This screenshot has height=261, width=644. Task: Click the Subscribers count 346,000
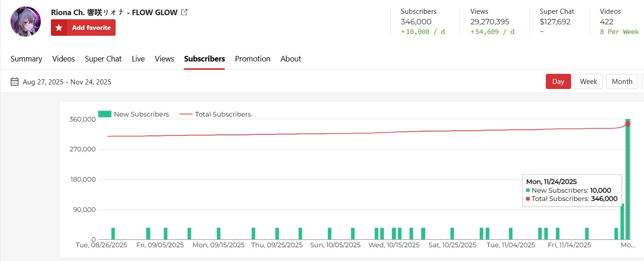416,22
